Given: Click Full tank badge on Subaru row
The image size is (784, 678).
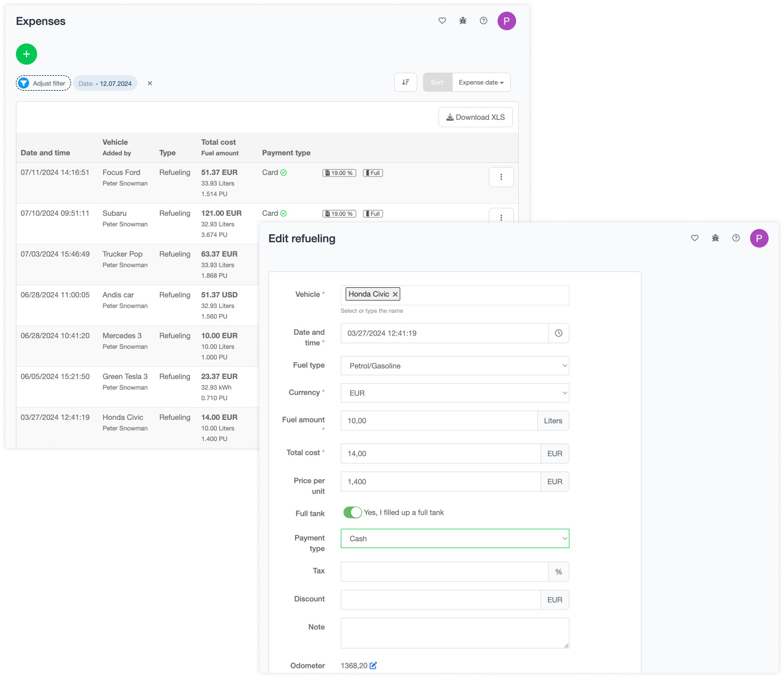Looking at the screenshot, I should (373, 214).
